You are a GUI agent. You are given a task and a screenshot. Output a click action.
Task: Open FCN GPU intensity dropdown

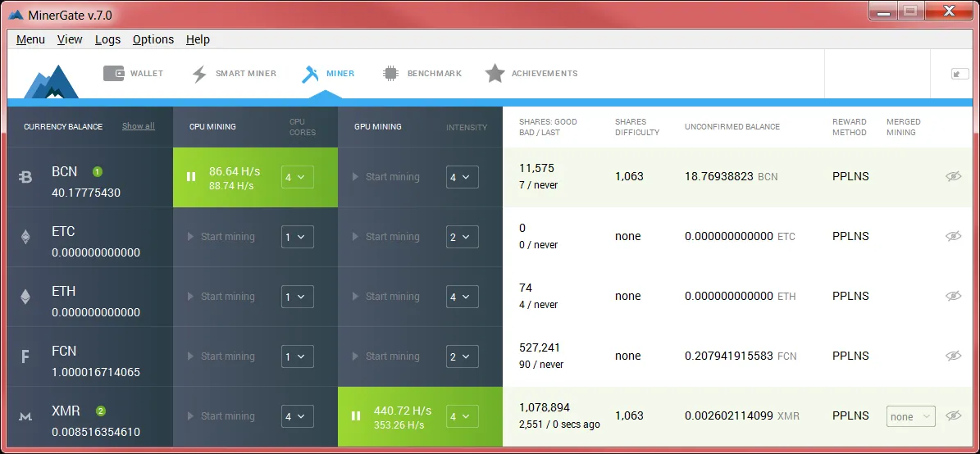pyautogui.click(x=463, y=356)
